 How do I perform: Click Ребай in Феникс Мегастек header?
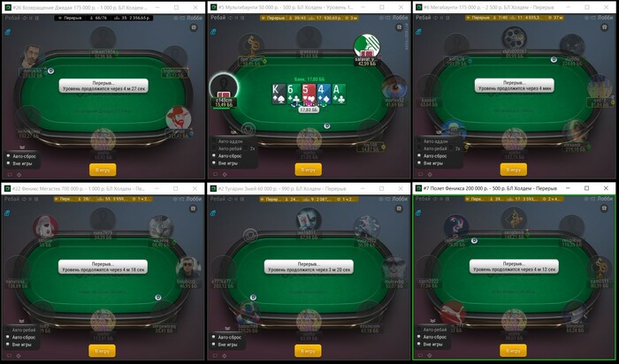[x=11, y=199]
